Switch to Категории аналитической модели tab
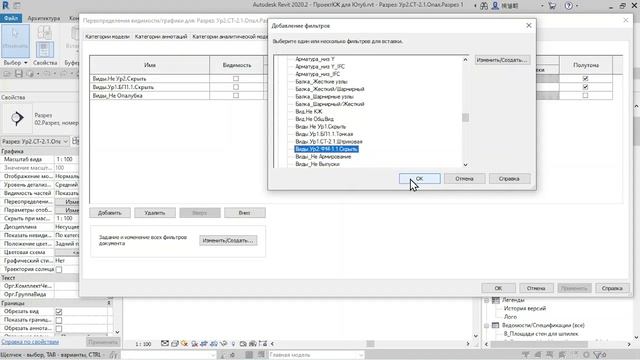This screenshot has height=360, width=640. (x=230, y=37)
